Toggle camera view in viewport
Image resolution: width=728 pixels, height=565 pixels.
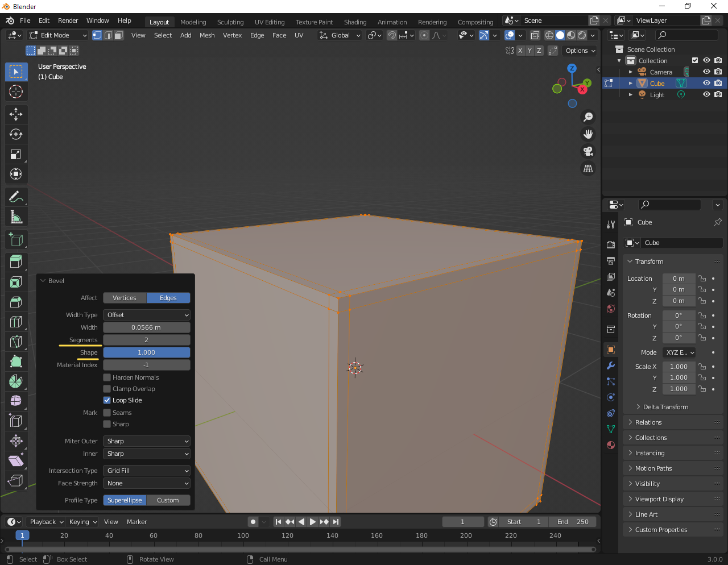pyautogui.click(x=588, y=151)
